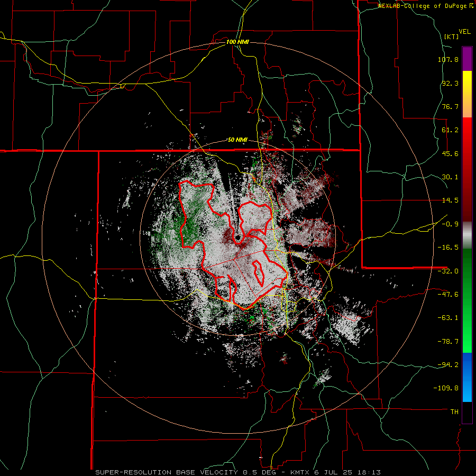The height and width of the screenshot is (476, 476).
Task: Click the black radar site dot at the center
Action: coord(237,237)
